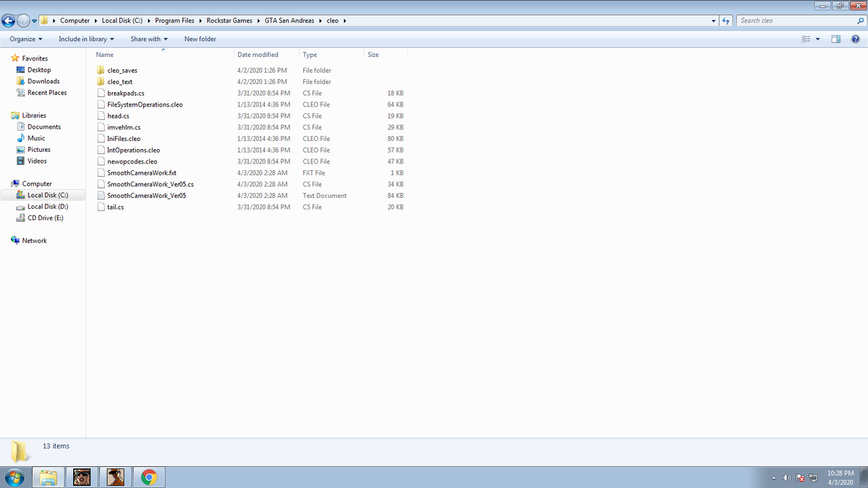868x488 pixels.
Task: Select the head.cs file icon
Action: [x=101, y=116]
